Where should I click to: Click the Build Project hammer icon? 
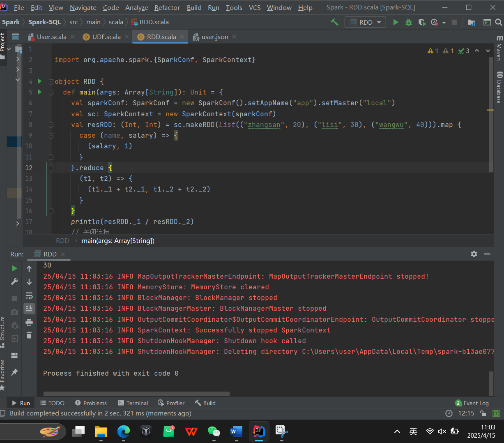coord(335,22)
